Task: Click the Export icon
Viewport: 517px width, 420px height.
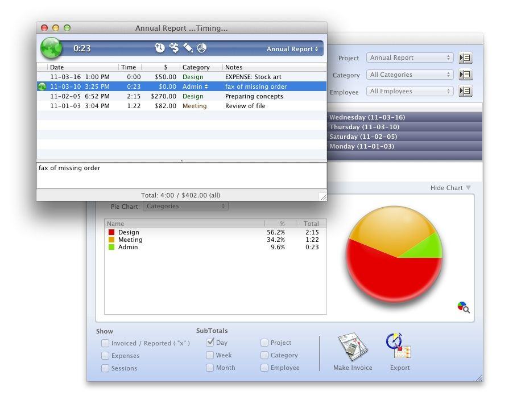Action: pyautogui.click(x=399, y=347)
